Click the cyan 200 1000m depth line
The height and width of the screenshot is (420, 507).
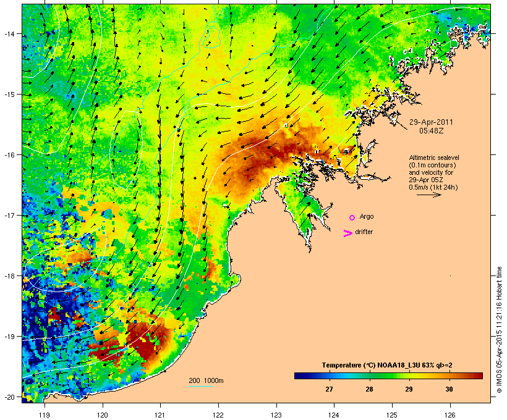200,386
